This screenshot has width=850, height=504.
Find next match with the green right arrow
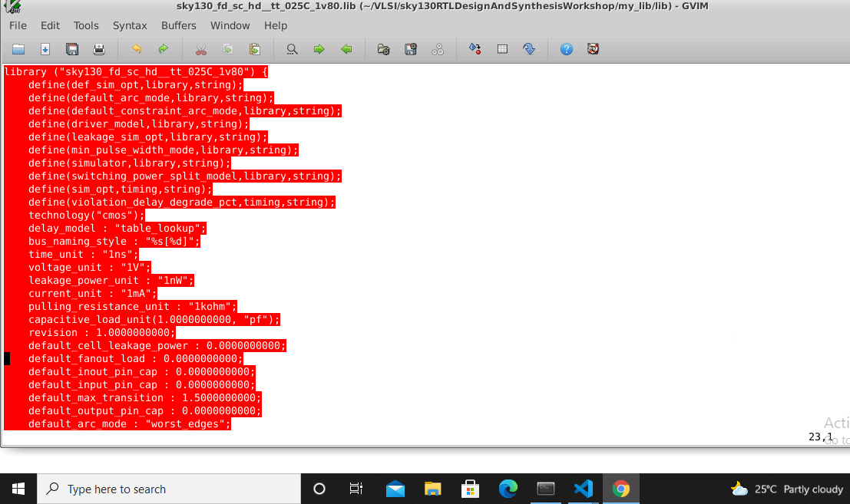tap(319, 49)
